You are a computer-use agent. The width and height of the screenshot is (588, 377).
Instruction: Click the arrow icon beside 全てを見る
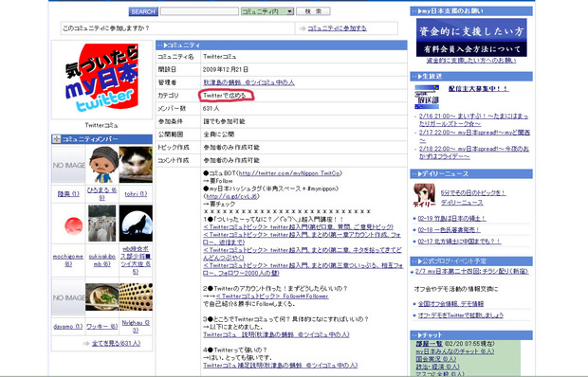click(86, 343)
